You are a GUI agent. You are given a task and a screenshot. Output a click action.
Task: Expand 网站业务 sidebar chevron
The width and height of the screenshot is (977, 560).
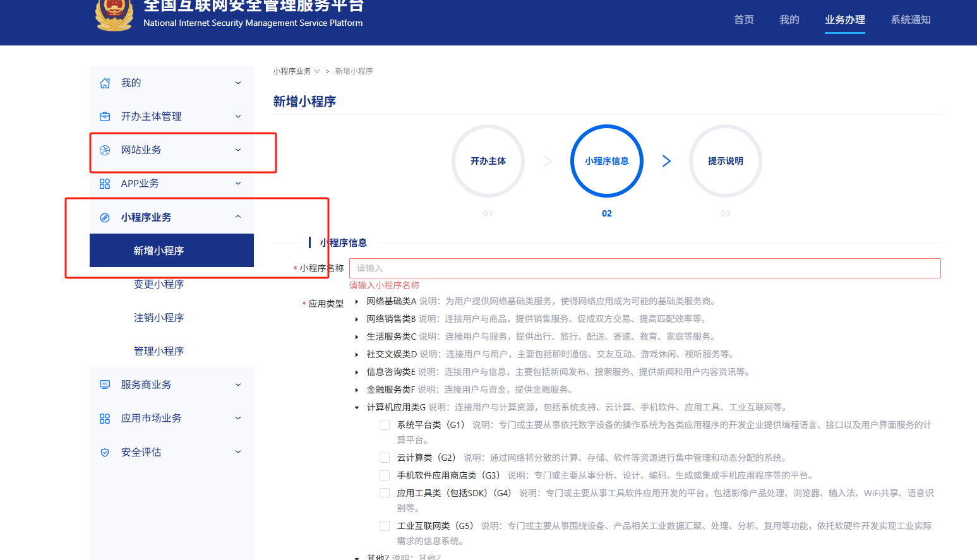pos(238,150)
